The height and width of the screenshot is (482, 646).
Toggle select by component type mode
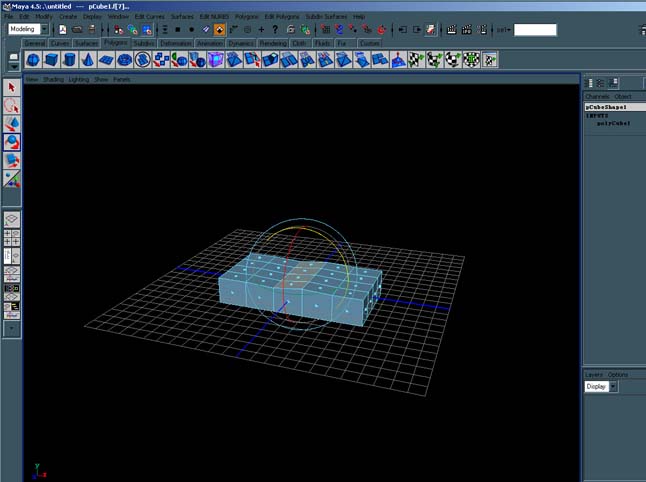point(147,30)
